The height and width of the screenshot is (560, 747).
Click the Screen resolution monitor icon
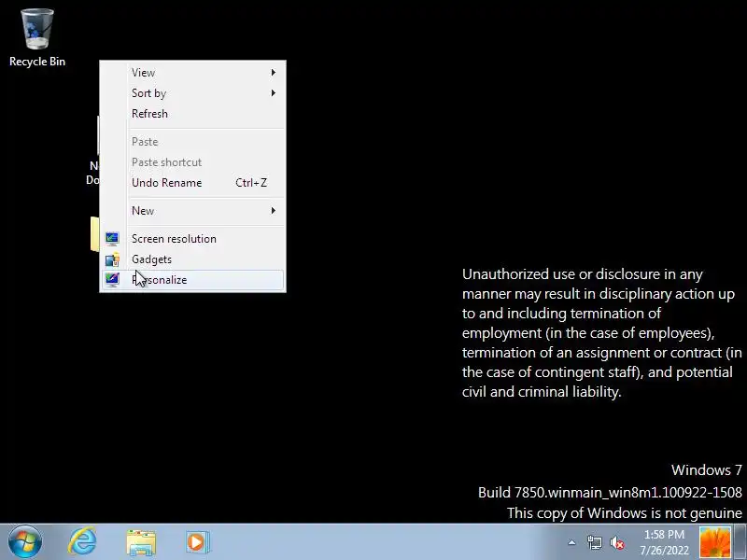coord(112,239)
